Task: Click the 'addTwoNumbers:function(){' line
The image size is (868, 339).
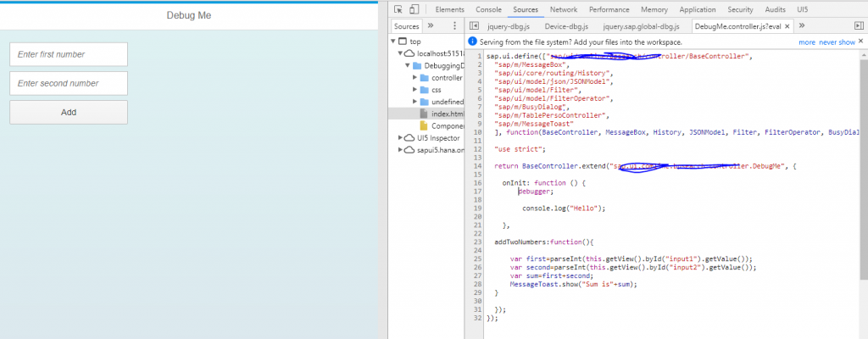Action: point(543,242)
